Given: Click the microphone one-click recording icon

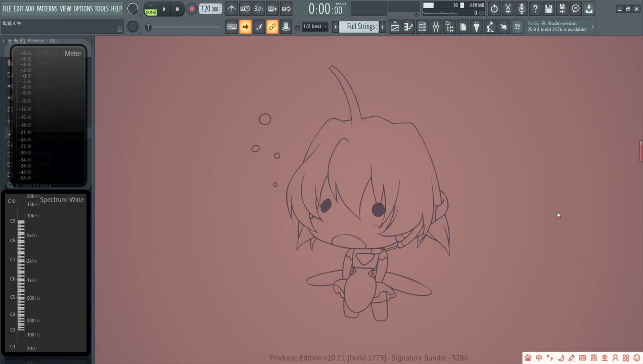Looking at the screenshot, I should click(x=522, y=9).
